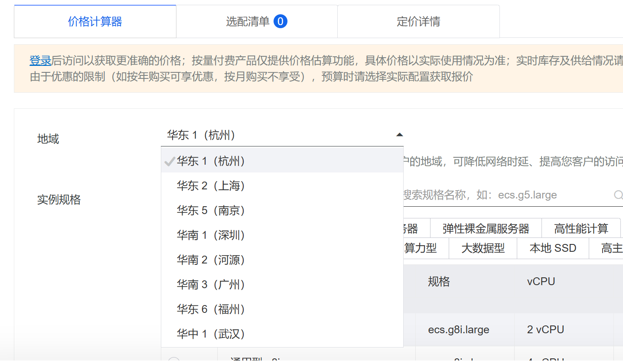
Task: Collapse the 地域 dropdown arrow
Action: tap(399, 135)
